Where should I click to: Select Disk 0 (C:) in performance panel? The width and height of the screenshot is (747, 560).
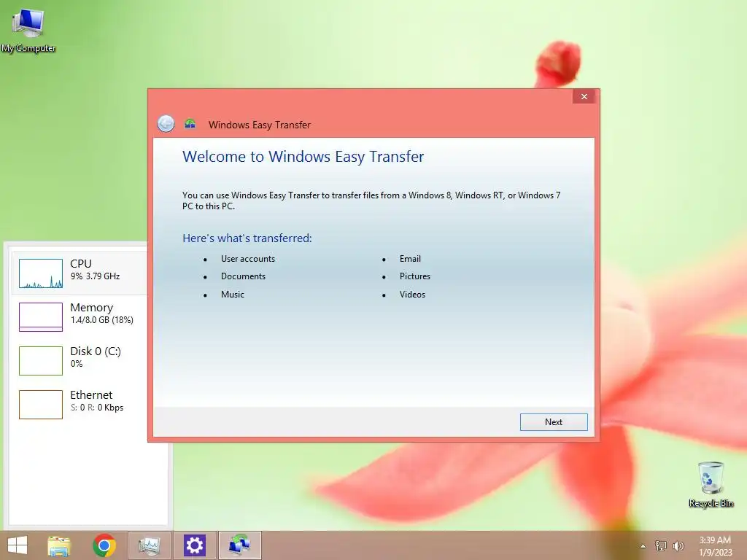point(80,360)
